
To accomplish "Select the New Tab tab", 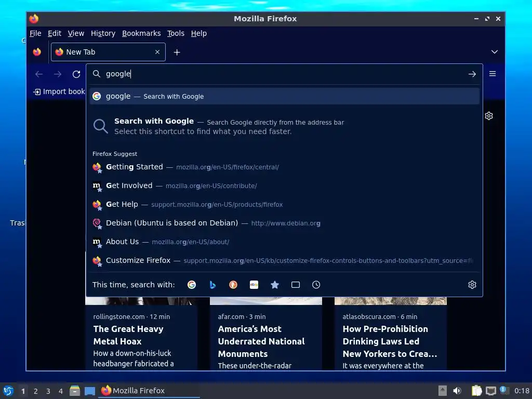I will [108, 52].
